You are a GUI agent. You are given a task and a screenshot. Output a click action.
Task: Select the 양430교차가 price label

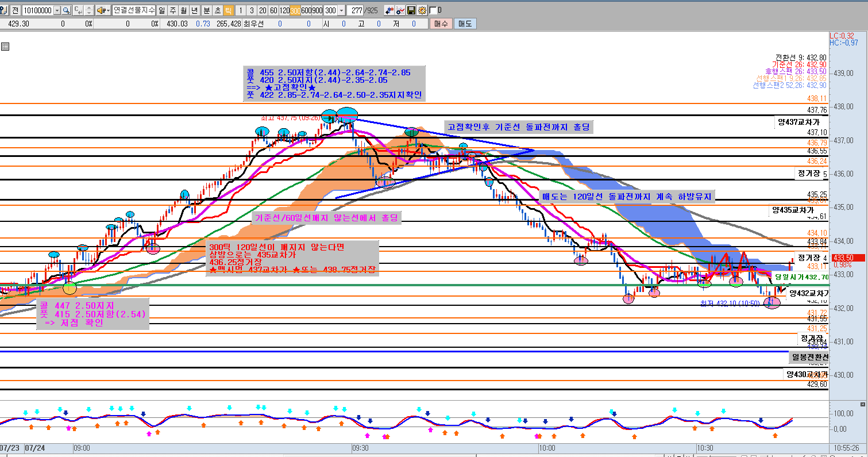pyautogui.click(x=807, y=374)
